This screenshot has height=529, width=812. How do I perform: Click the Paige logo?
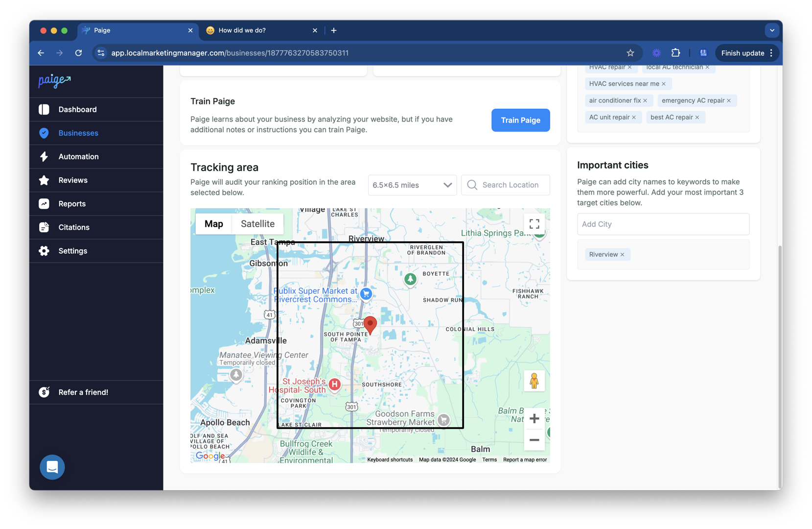pos(54,81)
